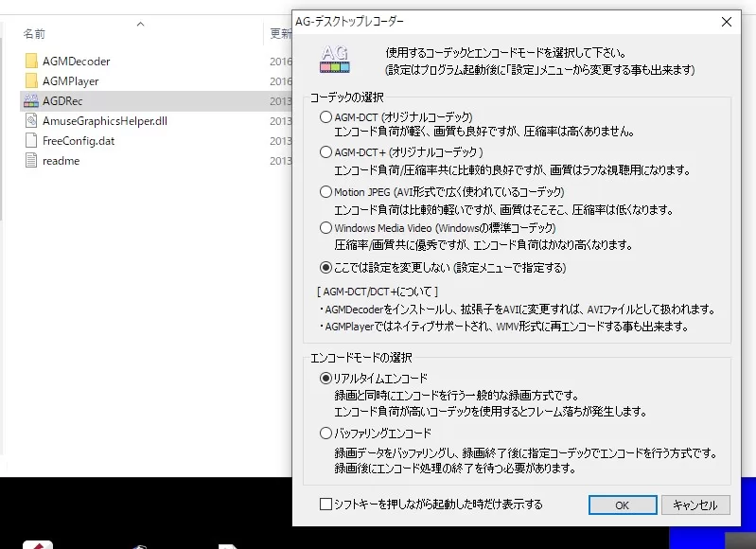Click the AG logo icon in dialog
Viewport: 756px width, 549px height.
[x=335, y=60]
